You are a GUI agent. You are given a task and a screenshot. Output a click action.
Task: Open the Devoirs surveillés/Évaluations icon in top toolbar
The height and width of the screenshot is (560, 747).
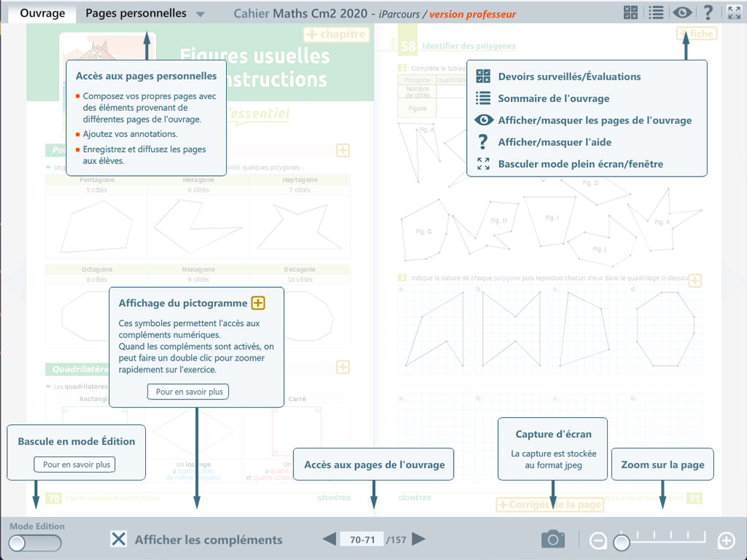pyautogui.click(x=631, y=12)
